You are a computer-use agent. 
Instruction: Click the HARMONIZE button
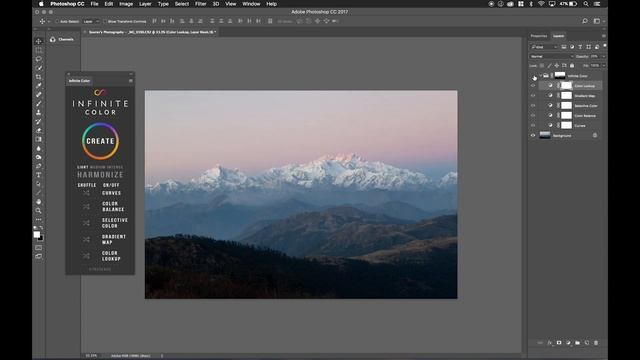100,175
